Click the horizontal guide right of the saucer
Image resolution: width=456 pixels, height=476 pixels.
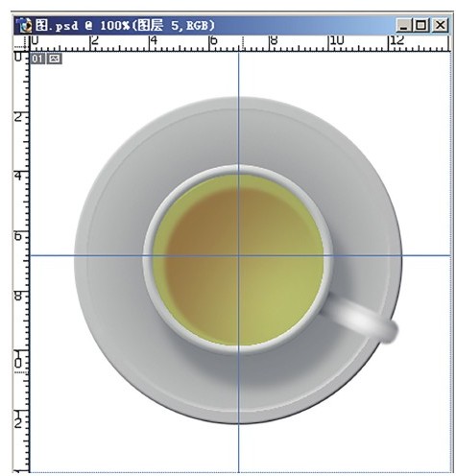click(426, 255)
